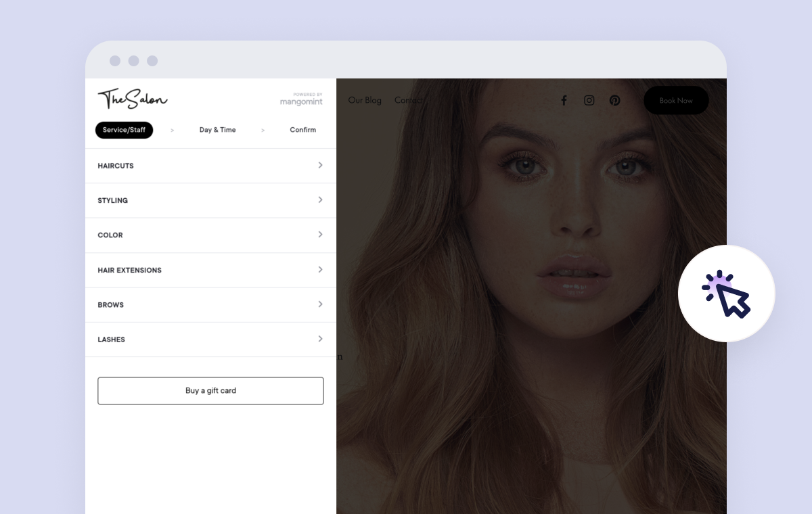Open the Pinterest icon link

pos(614,100)
